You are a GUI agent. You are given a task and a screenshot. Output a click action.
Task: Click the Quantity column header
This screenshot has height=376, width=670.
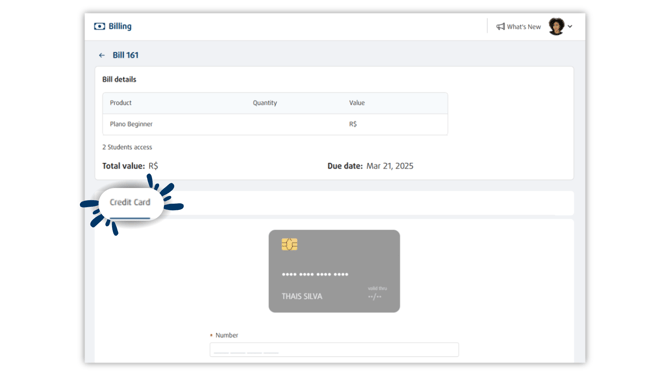tap(264, 103)
